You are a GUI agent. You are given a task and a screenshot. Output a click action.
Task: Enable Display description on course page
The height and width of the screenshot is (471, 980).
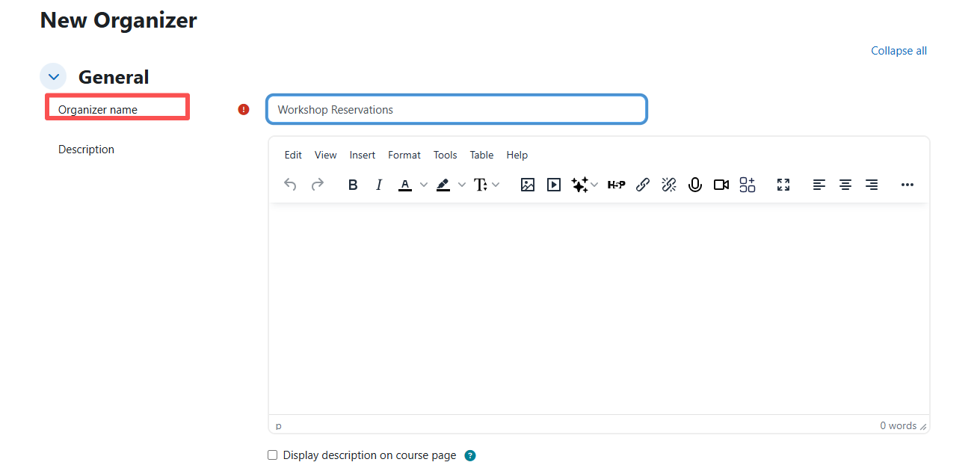pyautogui.click(x=273, y=455)
